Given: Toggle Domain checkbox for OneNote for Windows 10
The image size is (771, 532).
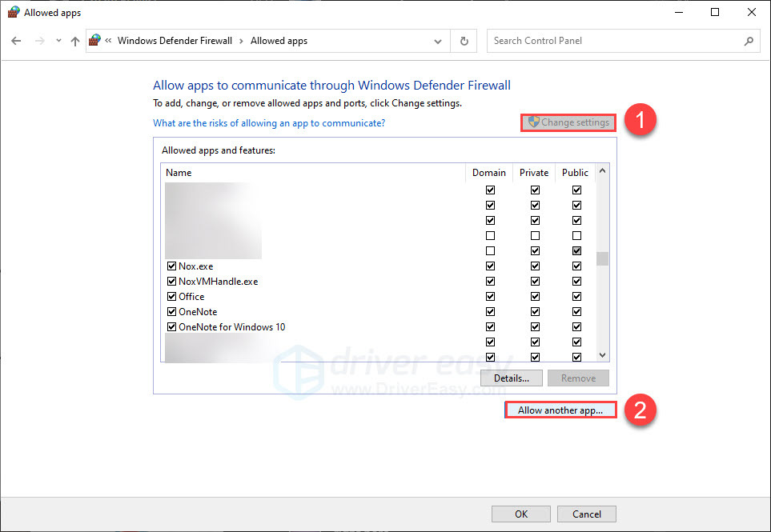Looking at the screenshot, I should [x=490, y=327].
